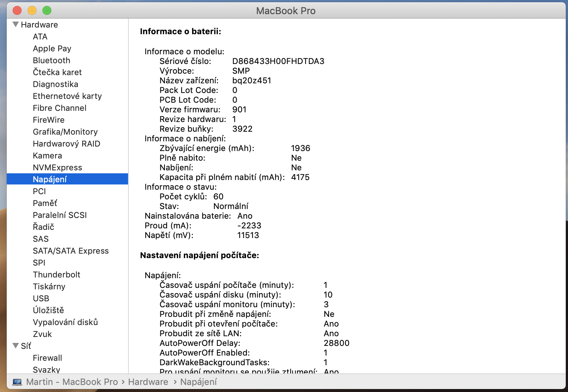Screen dimensions: 568x392
Task: Select SAS hardware entry
Action: 41,239
